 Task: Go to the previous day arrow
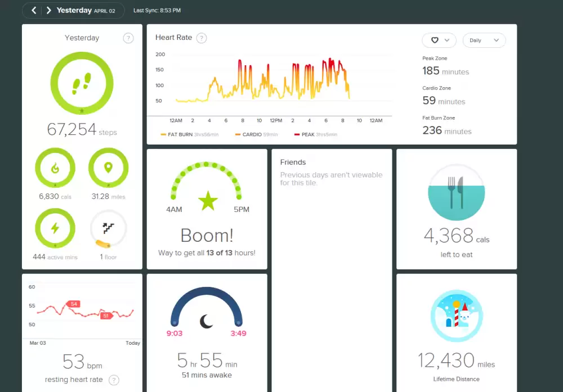click(34, 10)
